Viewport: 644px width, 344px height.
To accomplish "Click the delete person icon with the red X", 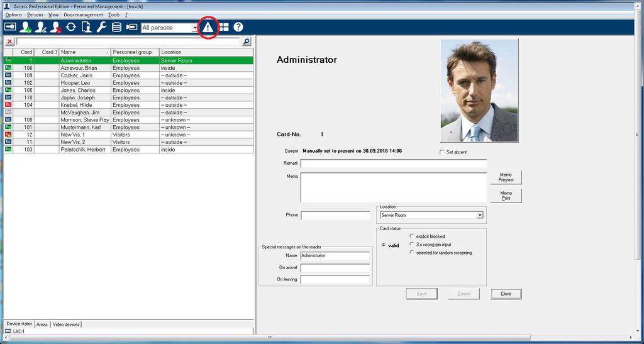I will tap(55, 27).
